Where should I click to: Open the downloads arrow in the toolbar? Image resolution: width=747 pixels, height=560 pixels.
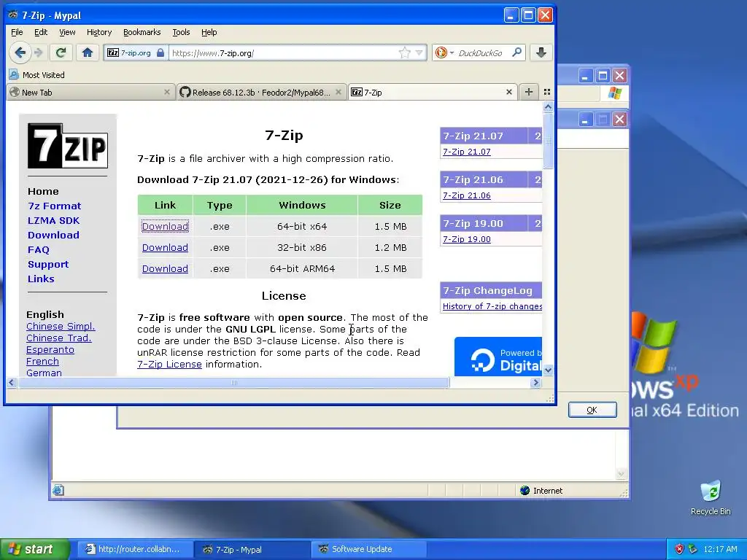[541, 52]
